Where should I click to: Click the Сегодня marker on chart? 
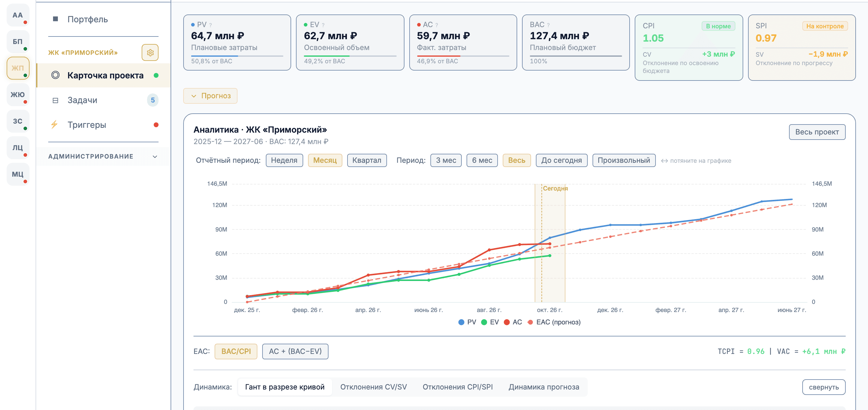[555, 188]
